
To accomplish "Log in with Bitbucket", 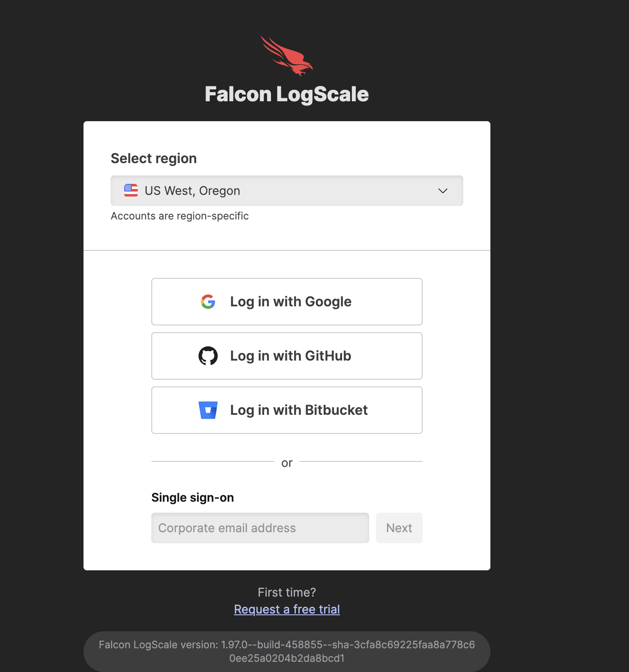I will pyautogui.click(x=287, y=410).
